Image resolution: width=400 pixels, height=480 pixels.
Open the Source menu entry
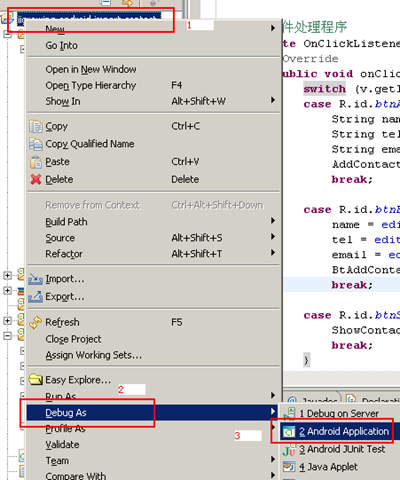(x=153, y=238)
